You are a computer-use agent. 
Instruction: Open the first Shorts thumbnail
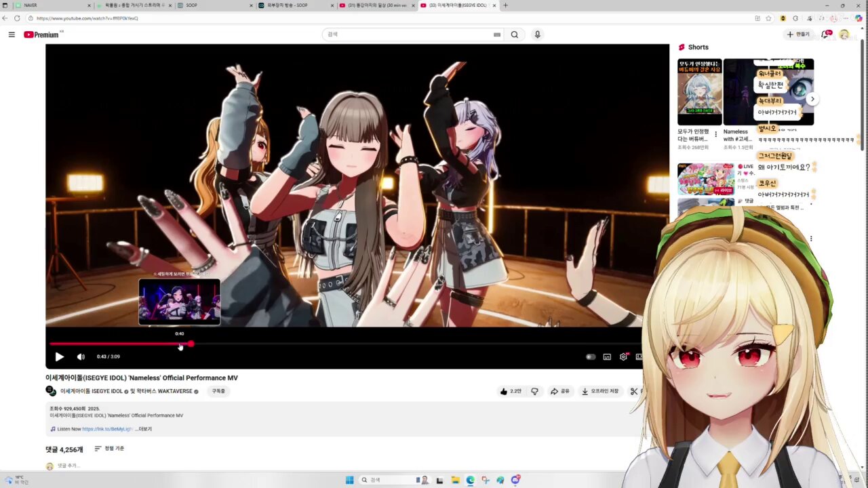[700, 92]
